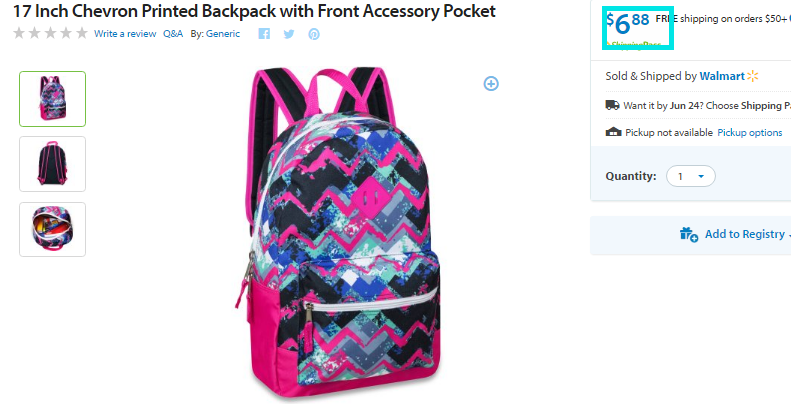Open the Q&A link
This screenshot has height=404, width=791.
coord(173,34)
